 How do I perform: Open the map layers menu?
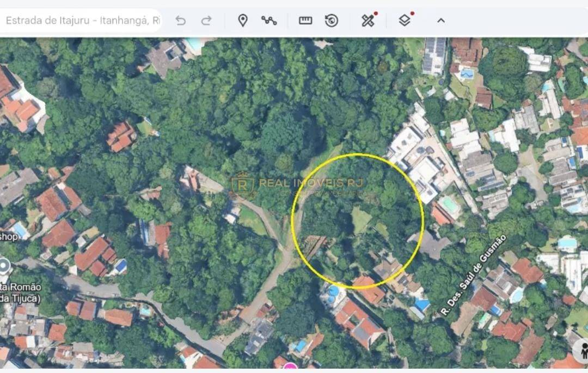(405, 21)
